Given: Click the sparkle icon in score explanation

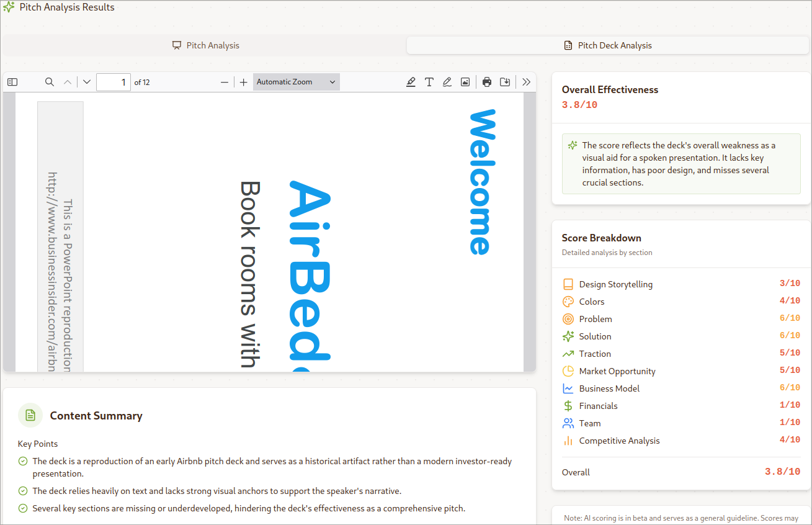Looking at the screenshot, I should tap(573, 145).
